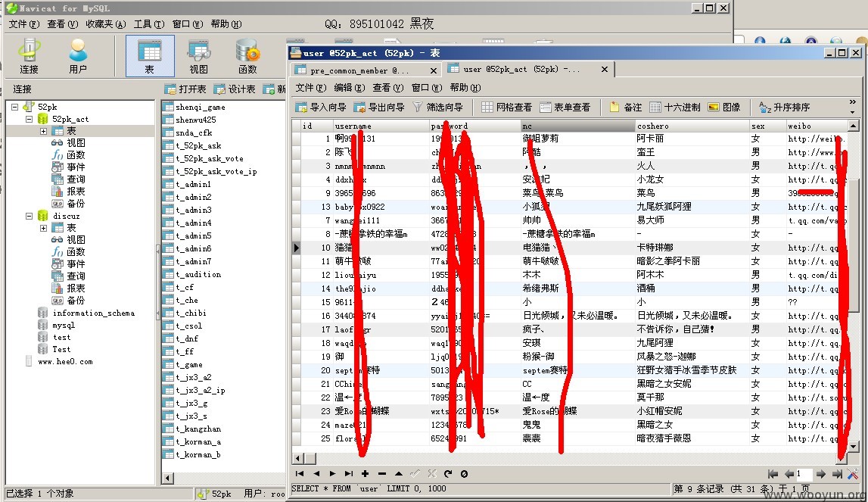Collapse the 52pk connection node
The width and height of the screenshot is (868, 502).
15,107
